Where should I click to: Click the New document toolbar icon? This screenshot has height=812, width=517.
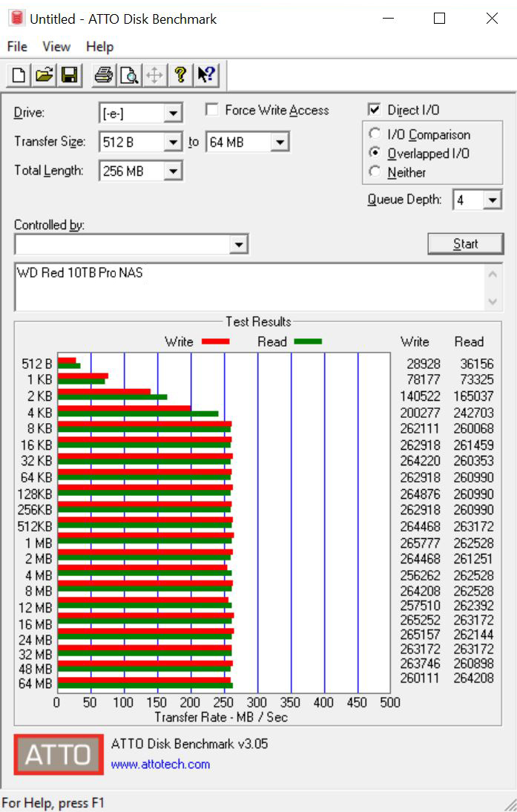point(19,76)
